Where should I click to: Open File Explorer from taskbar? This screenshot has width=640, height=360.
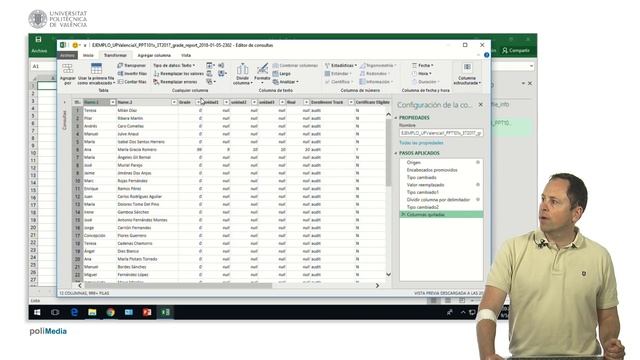(92, 312)
